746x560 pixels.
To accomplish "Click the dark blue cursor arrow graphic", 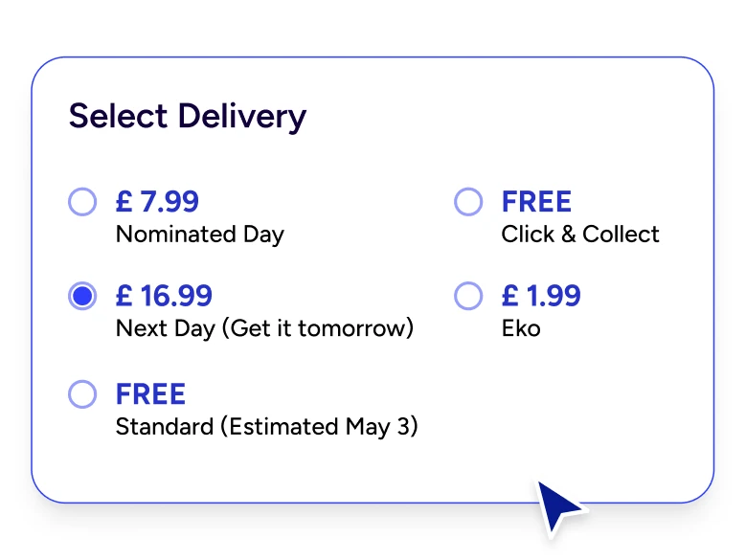I will pyautogui.click(x=557, y=504).
